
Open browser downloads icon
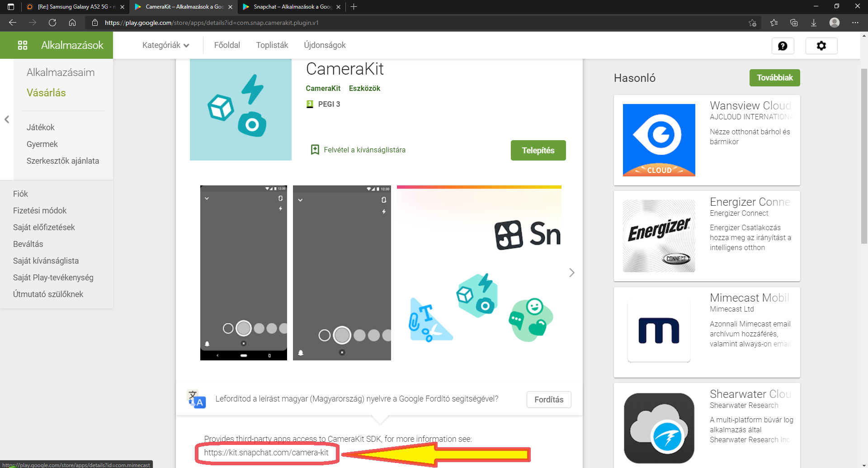point(814,23)
